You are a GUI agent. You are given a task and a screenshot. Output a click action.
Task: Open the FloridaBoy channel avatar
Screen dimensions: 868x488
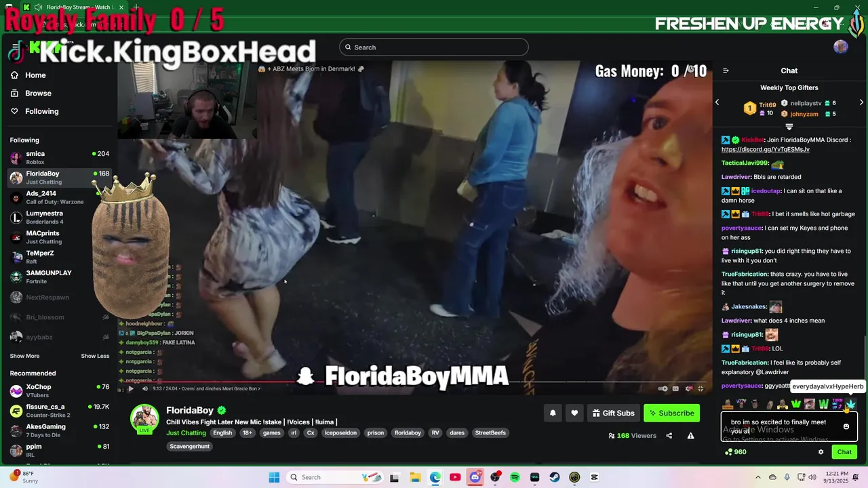pyautogui.click(x=144, y=419)
